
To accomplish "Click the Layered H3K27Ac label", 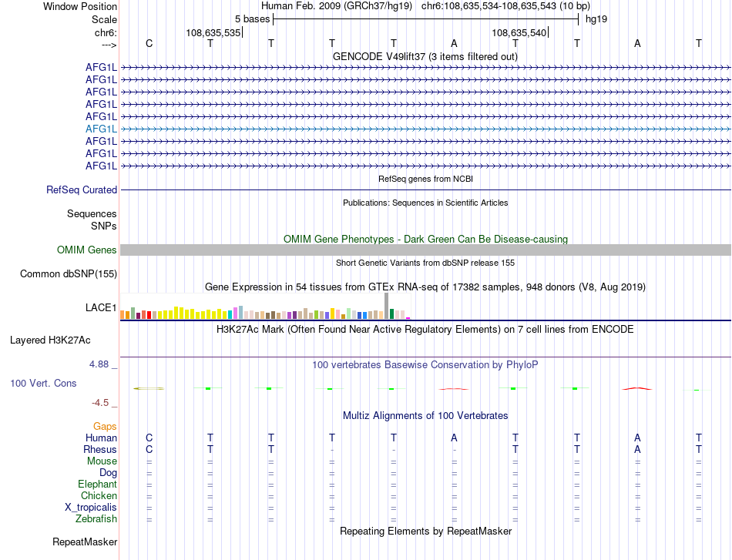I will point(50,340).
